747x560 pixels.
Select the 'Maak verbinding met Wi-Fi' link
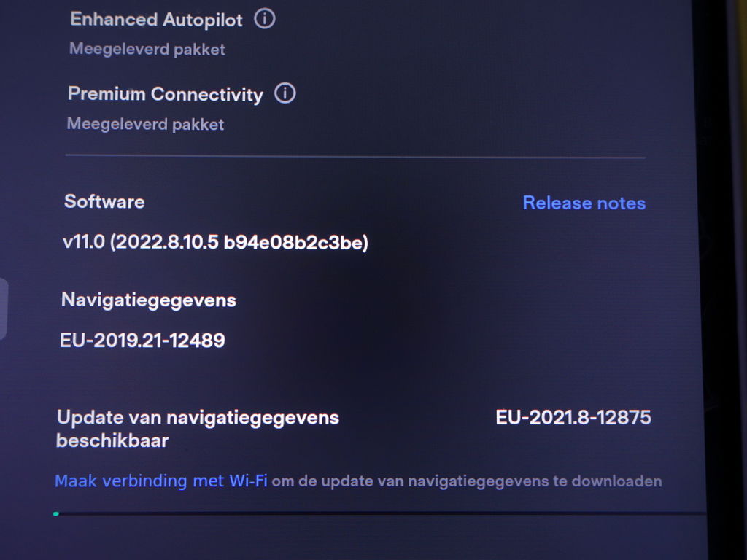[x=161, y=481]
